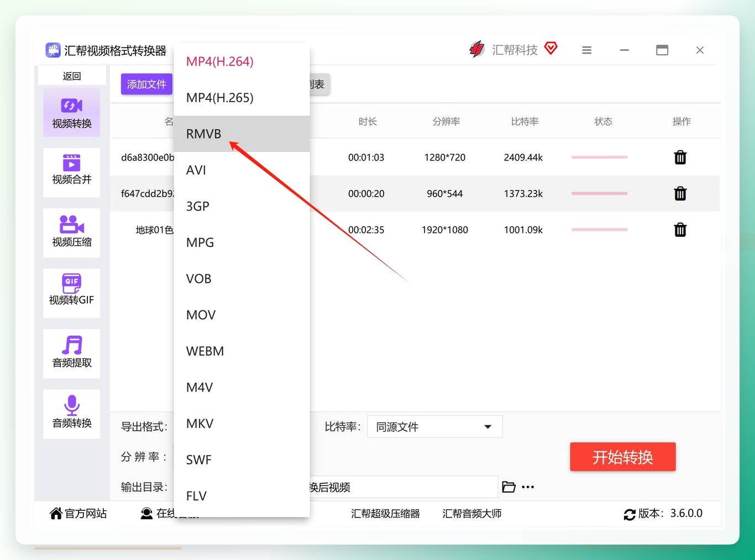Start conversion with 开始转换 button

pyautogui.click(x=623, y=457)
